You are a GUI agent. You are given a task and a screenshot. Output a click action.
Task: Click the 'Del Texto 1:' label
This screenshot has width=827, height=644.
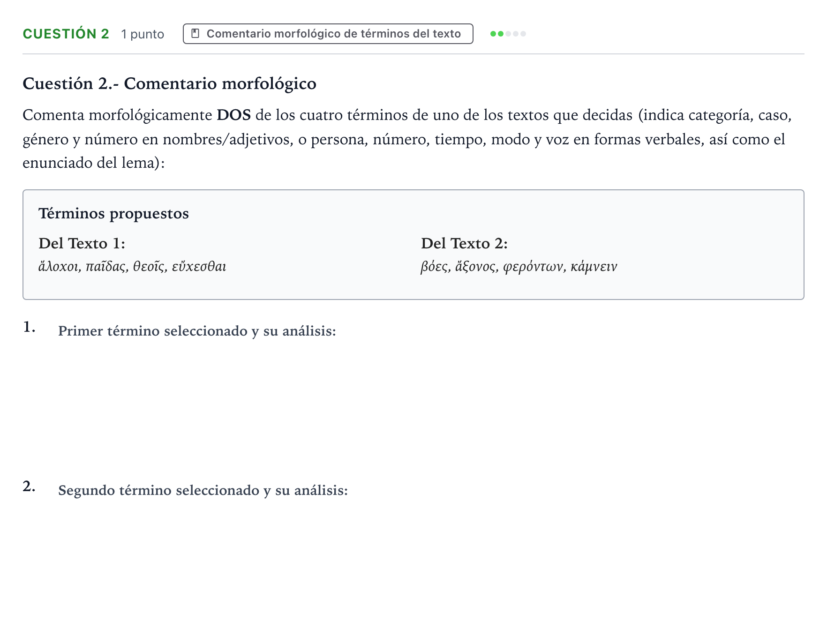[82, 243]
